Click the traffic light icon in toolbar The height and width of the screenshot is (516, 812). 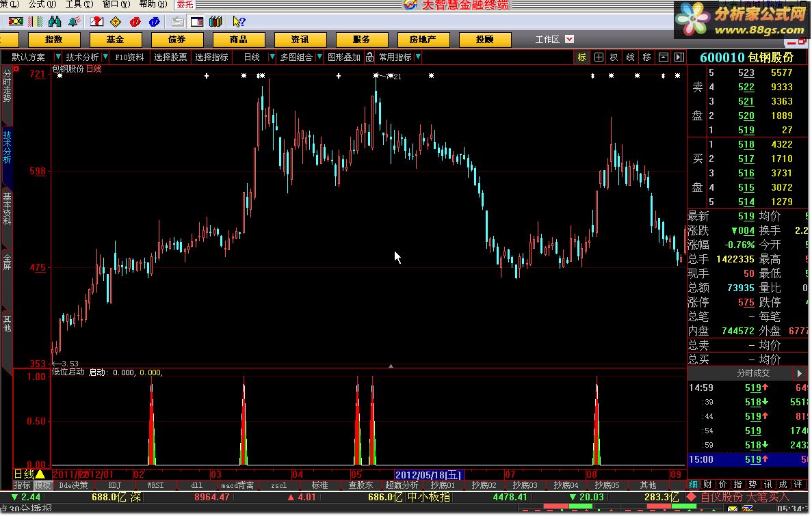pos(16,22)
